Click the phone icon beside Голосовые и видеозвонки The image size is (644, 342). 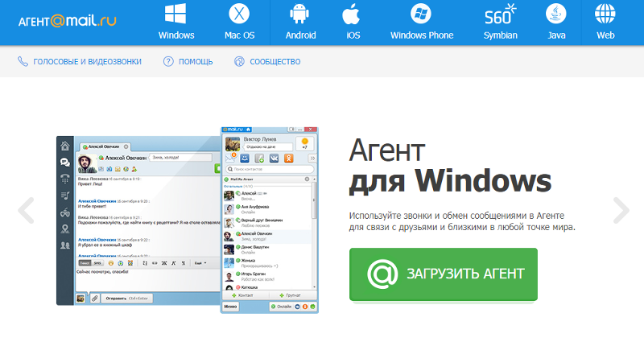click(23, 61)
